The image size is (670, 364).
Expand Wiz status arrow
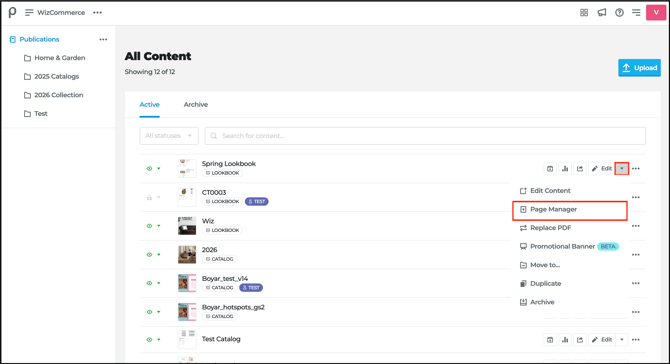[159, 226]
